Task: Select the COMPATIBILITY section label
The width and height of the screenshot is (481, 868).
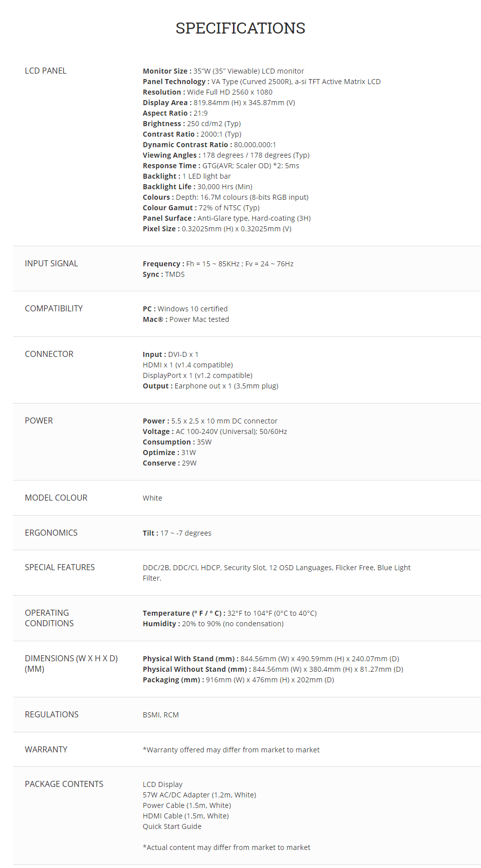Action: click(x=54, y=308)
